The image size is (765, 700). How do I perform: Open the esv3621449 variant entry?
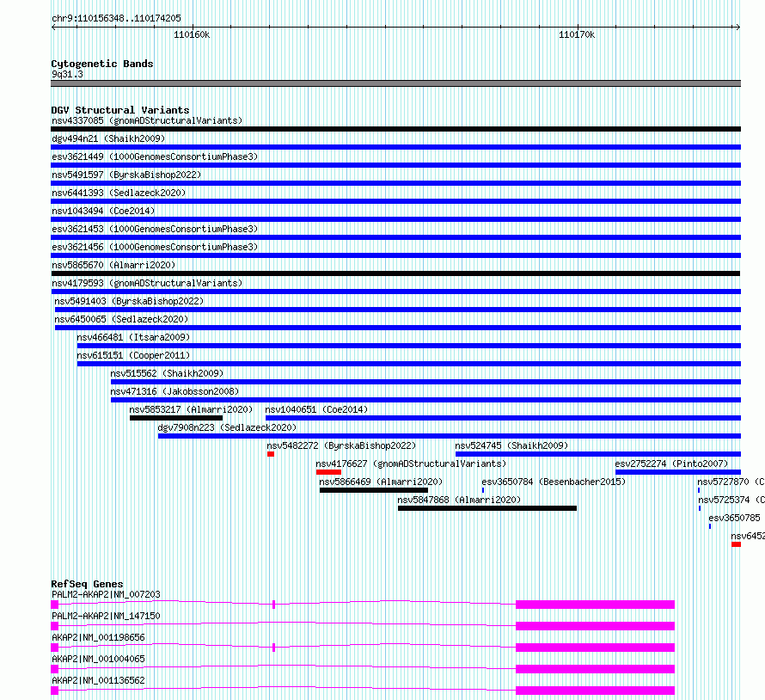coord(155,157)
